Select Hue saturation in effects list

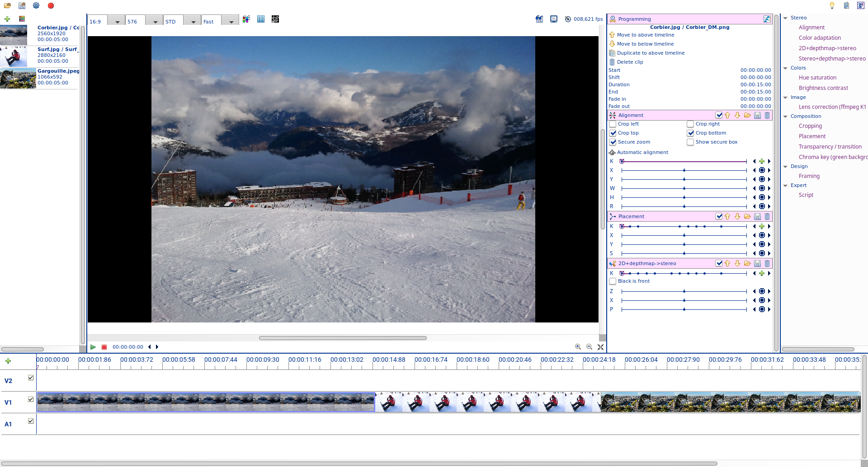[817, 78]
